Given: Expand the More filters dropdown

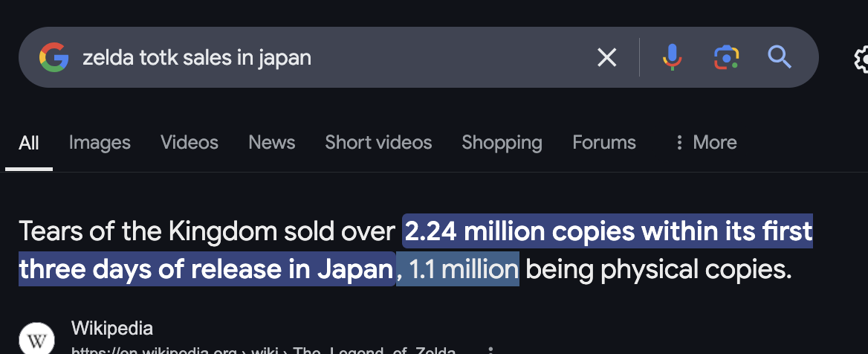Looking at the screenshot, I should tap(705, 143).
